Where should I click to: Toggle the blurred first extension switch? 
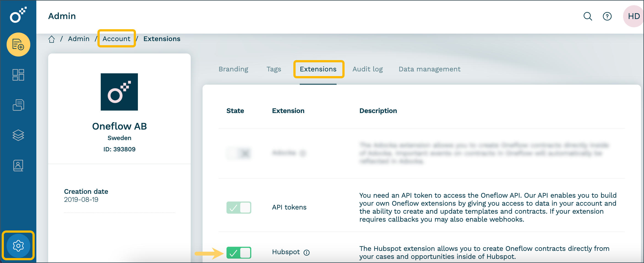click(x=239, y=153)
